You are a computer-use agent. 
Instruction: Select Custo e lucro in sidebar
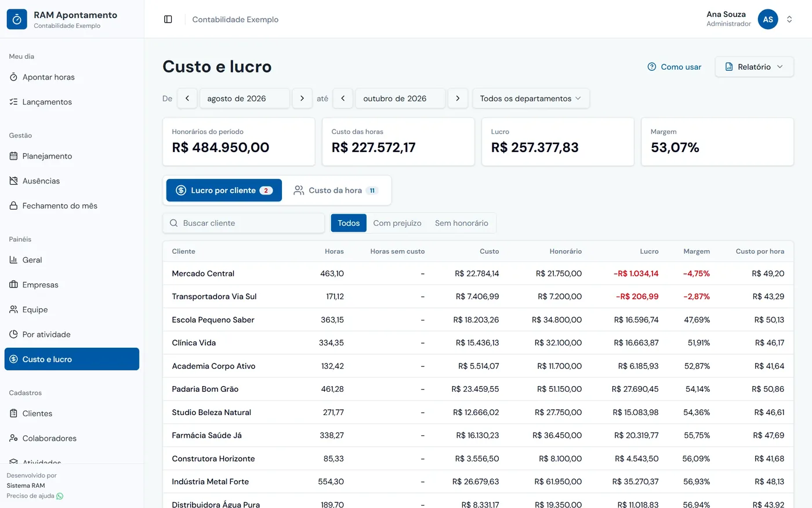pos(72,359)
